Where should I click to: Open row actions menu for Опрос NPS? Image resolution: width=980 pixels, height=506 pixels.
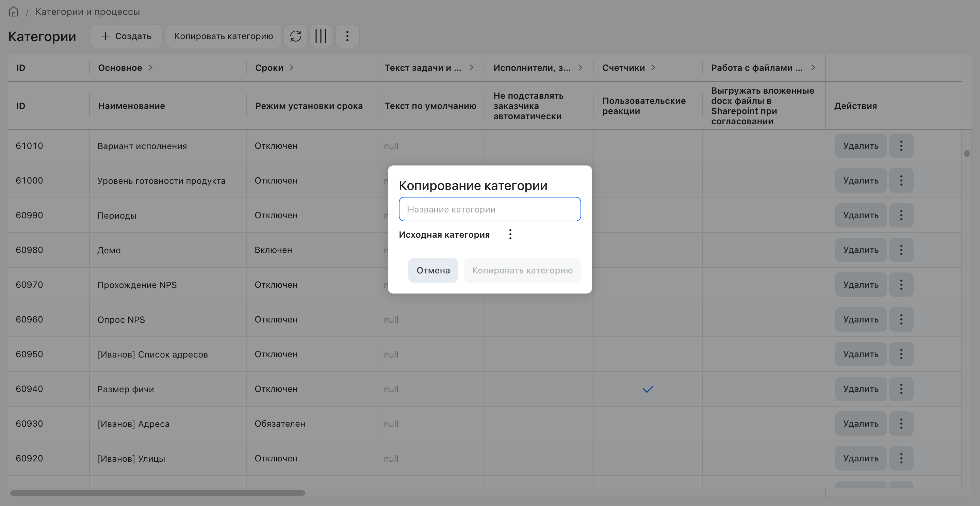click(x=901, y=319)
